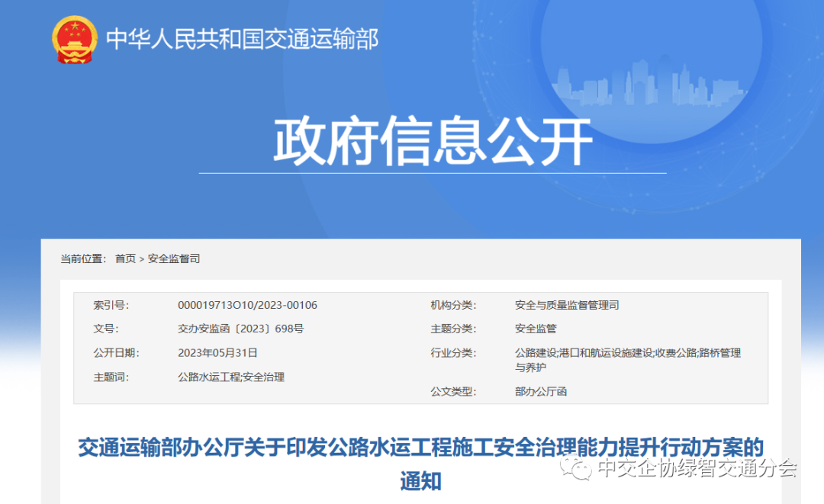This screenshot has width=824, height=504.
Task: Open the 安全监督司 breadcrumb link
Action: [174, 259]
